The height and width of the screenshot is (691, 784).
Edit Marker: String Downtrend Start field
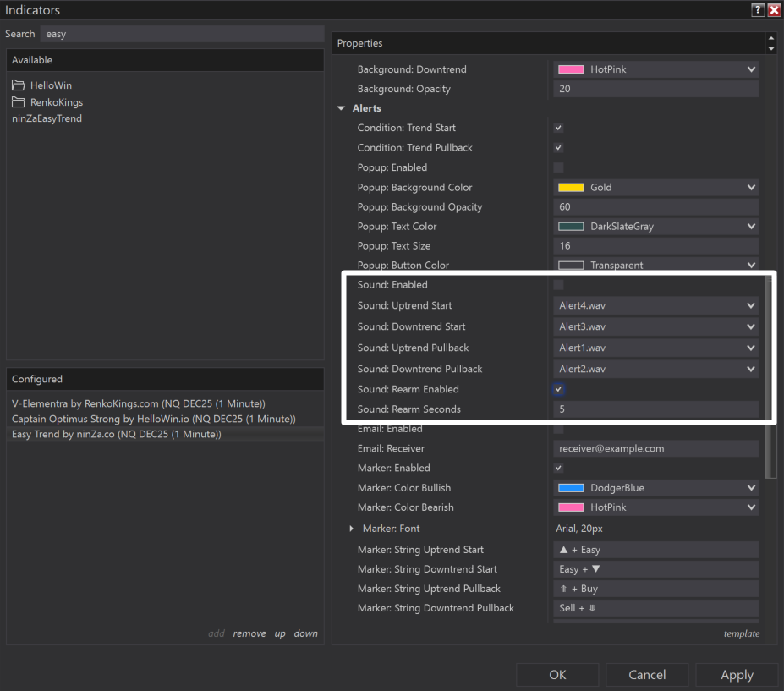(x=656, y=569)
